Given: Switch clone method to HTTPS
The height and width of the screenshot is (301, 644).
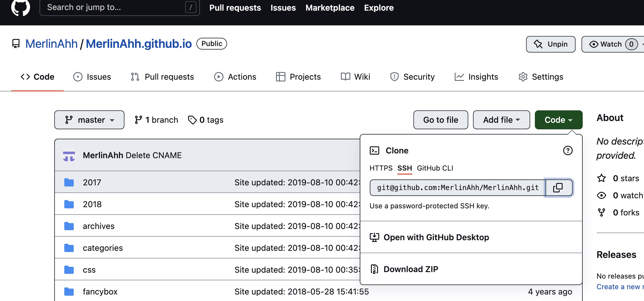Looking at the screenshot, I should pyautogui.click(x=381, y=168).
